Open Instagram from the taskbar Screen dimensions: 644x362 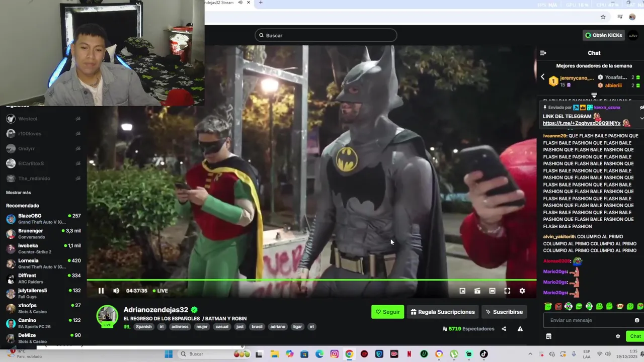tap(334, 354)
